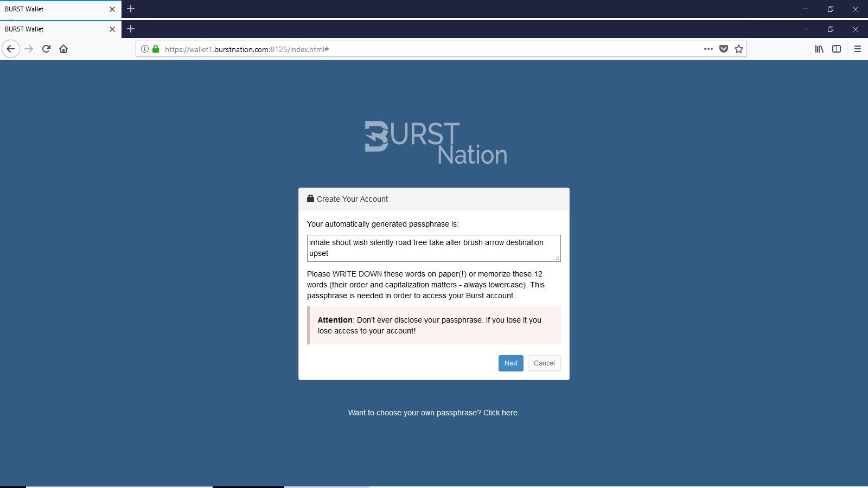
Task: Close the BURST Wallet tab in the background window
Action: pyautogui.click(x=112, y=9)
